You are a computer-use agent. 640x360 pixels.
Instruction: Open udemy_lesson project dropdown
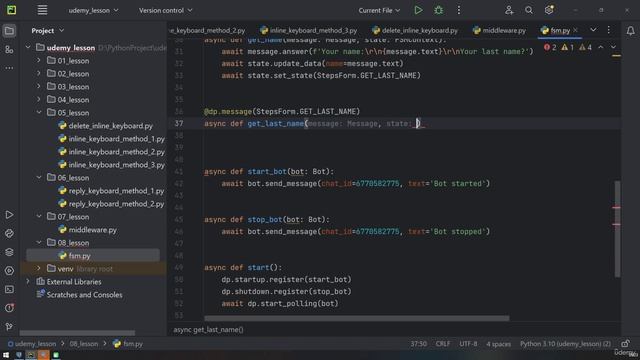tap(93, 11)
